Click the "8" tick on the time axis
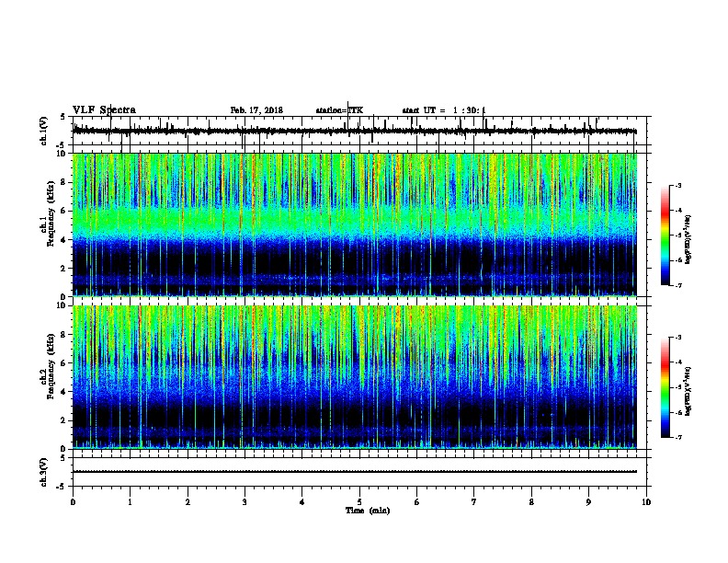The height and width of the screenshot is (563, 728). point(531,502)
